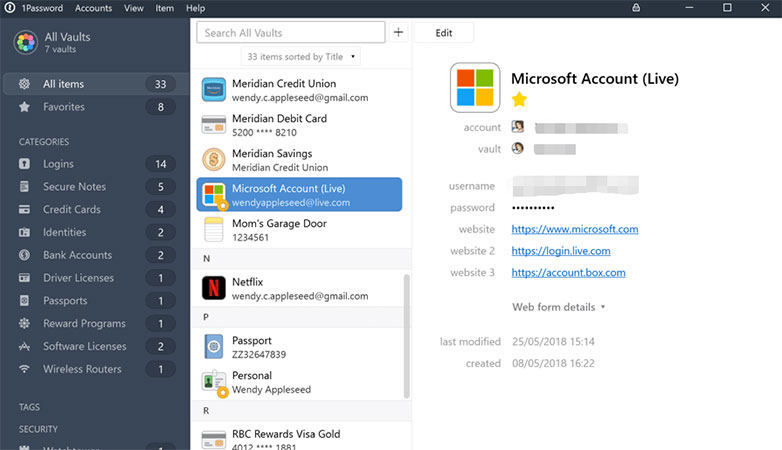This screenshot has width=782, height=450.
Task: Expand Web form details section
Action: pos(559,307)
